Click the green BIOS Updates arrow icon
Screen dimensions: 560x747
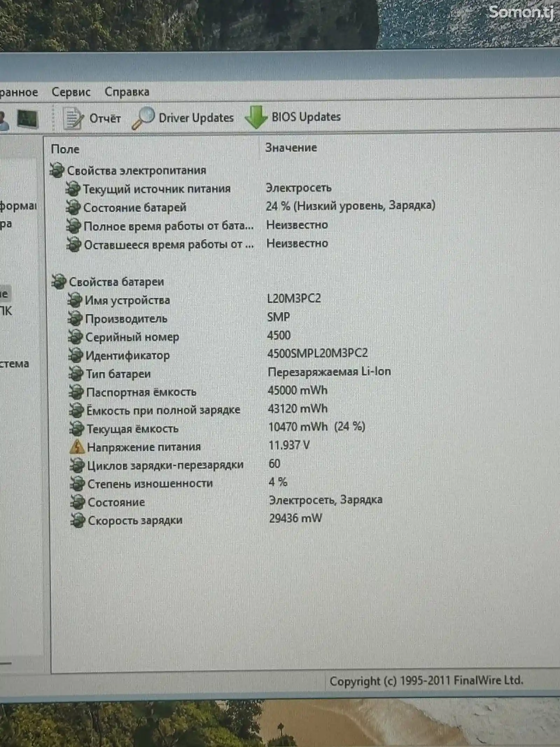256,117
